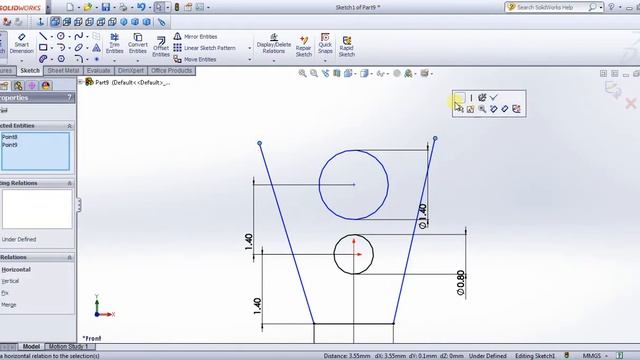Expand Display/Delete Relations dropdown arrow
This screenshot has height=360, width=640.
(x=273, y=60)
